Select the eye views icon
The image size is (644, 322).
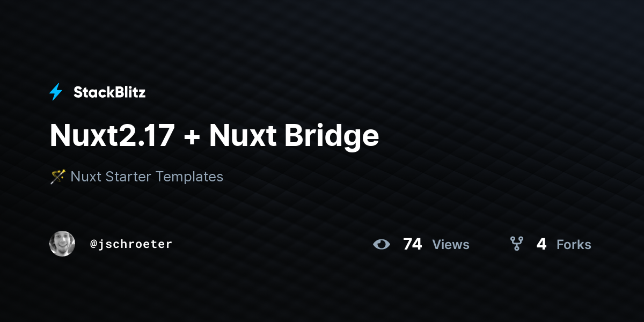coord(382,244)
